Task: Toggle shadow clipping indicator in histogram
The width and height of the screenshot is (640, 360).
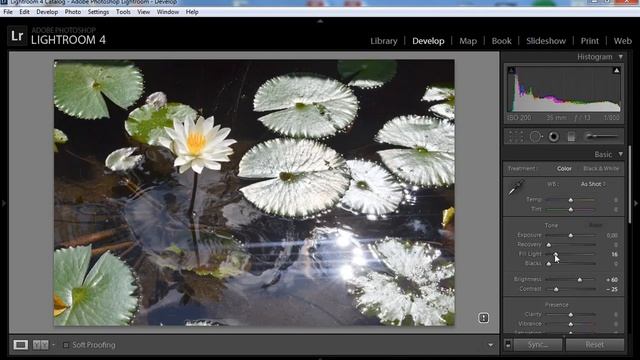Action: [x=511, y=71]
